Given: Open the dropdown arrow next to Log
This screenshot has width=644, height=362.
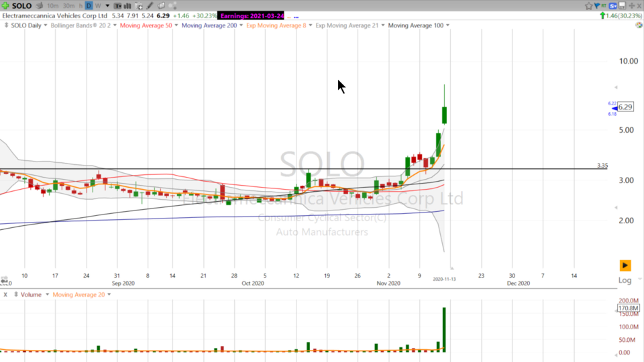Looking at the screenshot, I should [x=639, y=279].
